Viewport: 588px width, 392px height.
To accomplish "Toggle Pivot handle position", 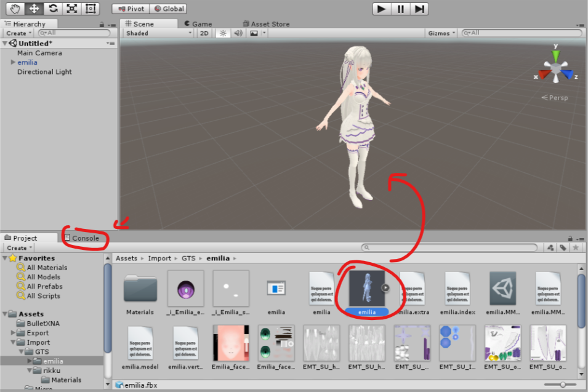I will pyautogui.click(x=131, y=9).
